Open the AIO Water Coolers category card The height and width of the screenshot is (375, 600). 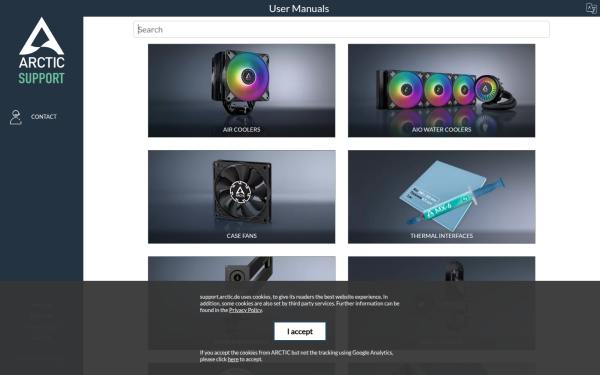pyautogui.click(x=441, y=90)
